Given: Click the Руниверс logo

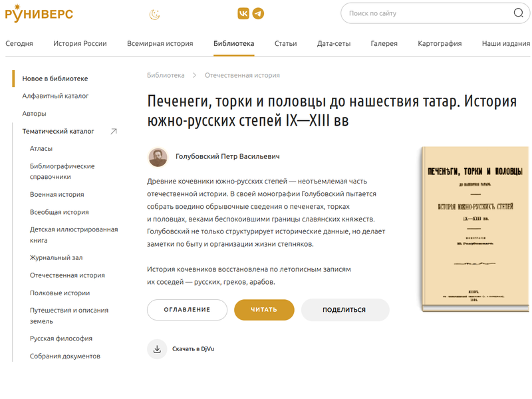Looking at the screenshot, I should [x=39, y=13].
